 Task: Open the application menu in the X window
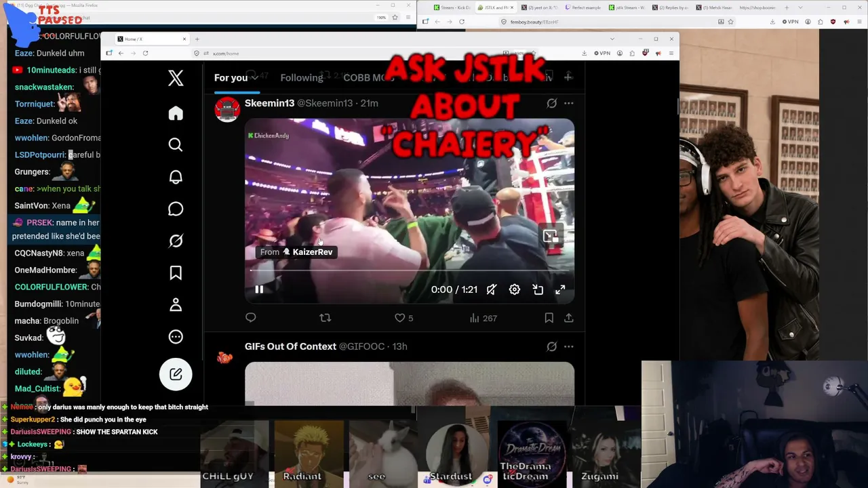(x=671, y=53)
